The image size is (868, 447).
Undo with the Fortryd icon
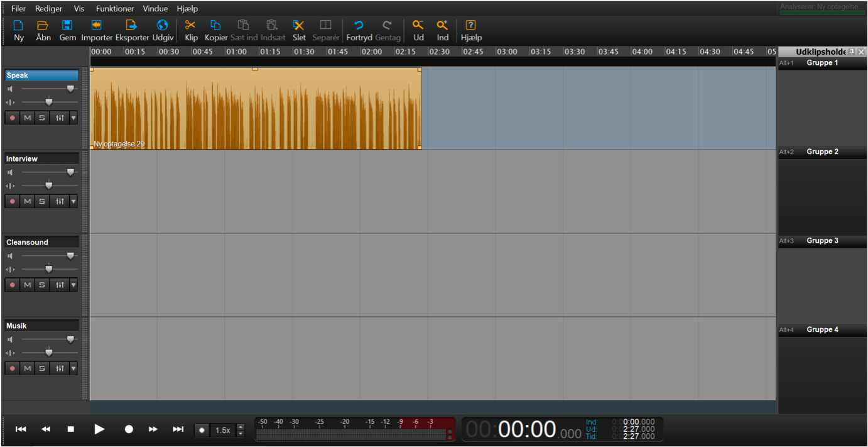point(359,26)
